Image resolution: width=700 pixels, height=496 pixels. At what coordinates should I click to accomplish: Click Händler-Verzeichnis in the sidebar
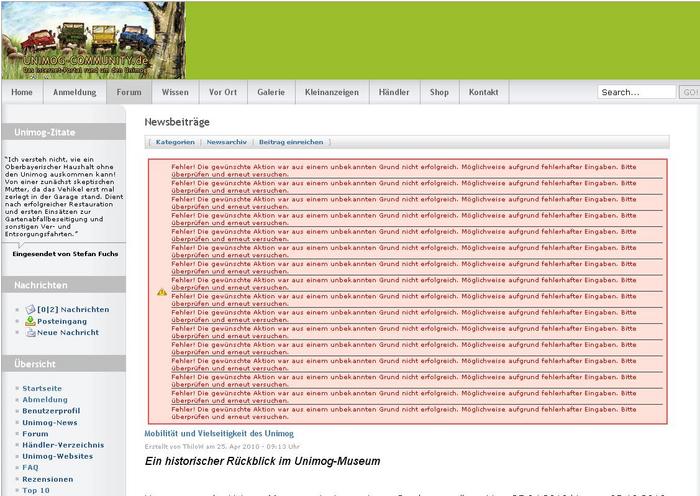pyautogui.click(x=63, y=445)
